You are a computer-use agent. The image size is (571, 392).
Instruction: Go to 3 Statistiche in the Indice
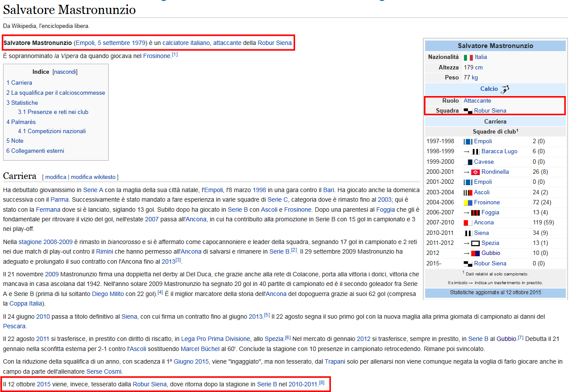pos(22,103)
